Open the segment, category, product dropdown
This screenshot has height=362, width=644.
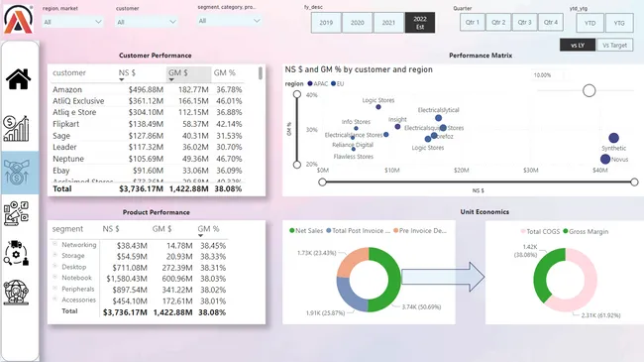[x=229, y=21]
